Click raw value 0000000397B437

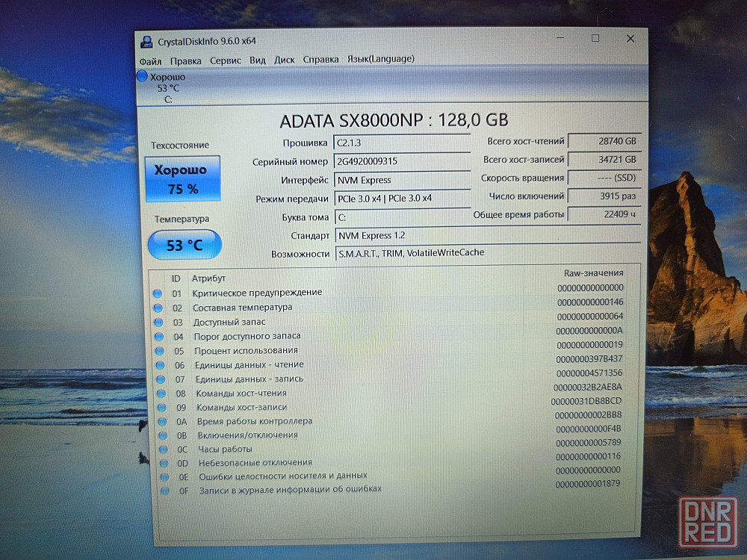(x=589, y=358)
